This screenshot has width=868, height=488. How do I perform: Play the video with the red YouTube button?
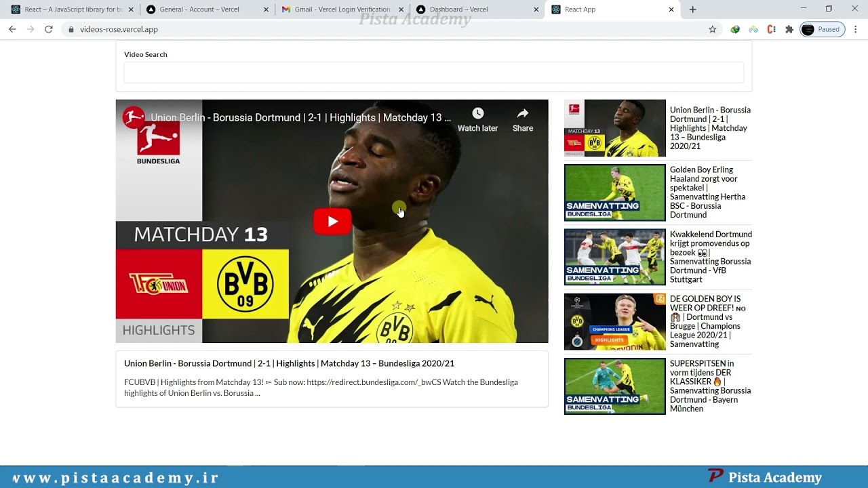click(x=332, y=222)
